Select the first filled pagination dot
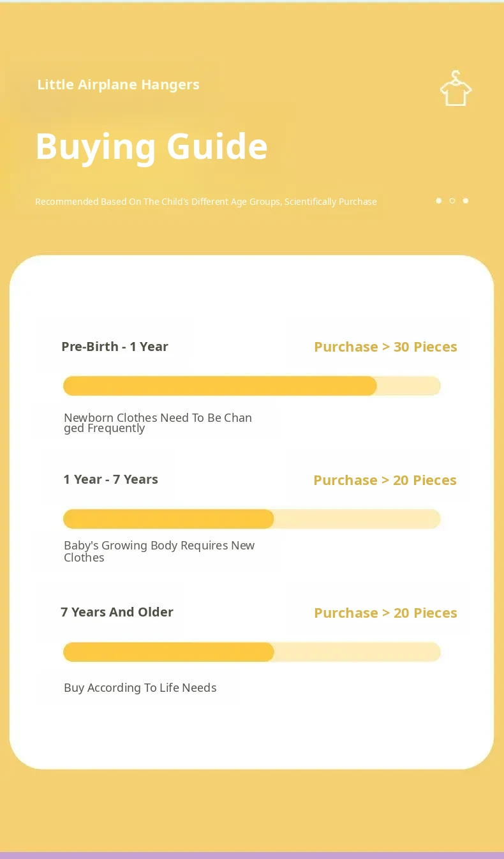 438,201
